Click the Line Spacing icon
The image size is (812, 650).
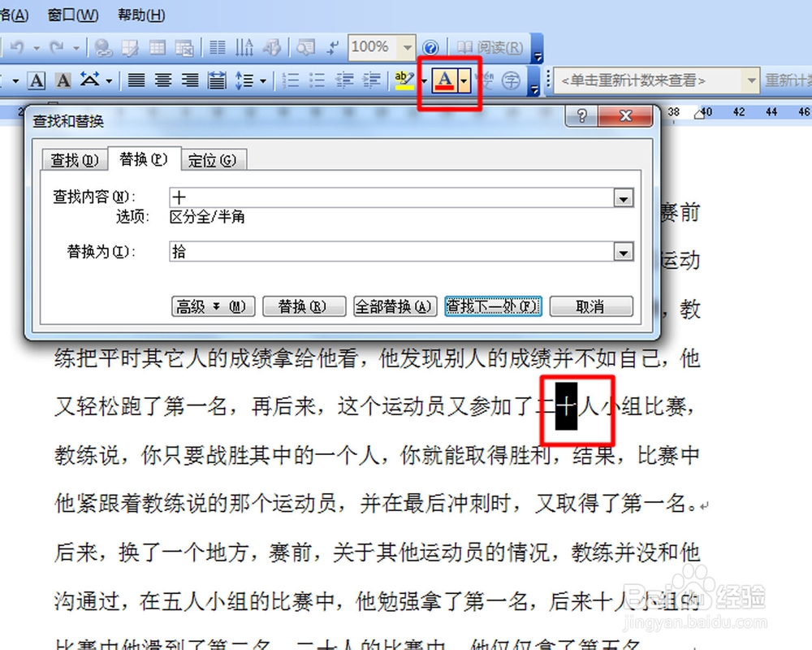click(x=244, y=80)
